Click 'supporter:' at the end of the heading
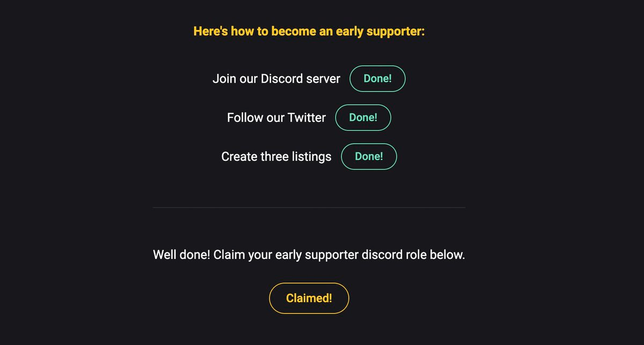Image resolution: width=644 pixels, height=345 pixels. coord(396,32)
